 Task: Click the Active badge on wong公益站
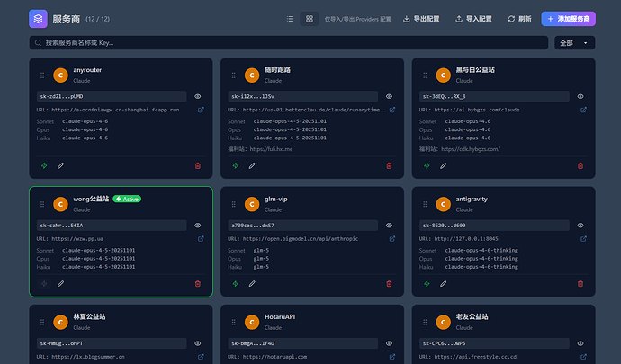pyautogui.click(x=127, y=199)
